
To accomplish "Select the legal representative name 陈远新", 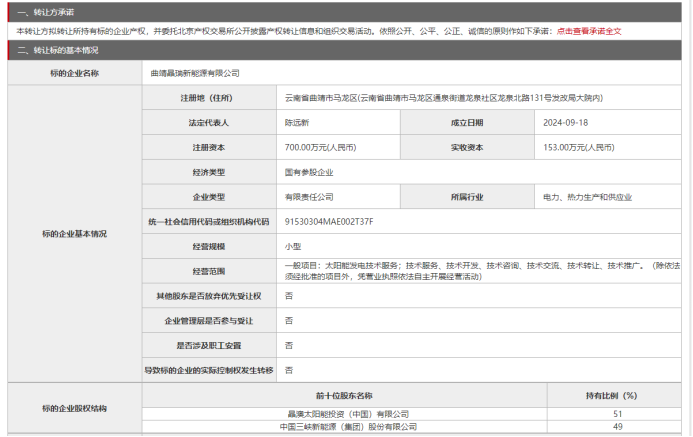I will coord(297,123).
